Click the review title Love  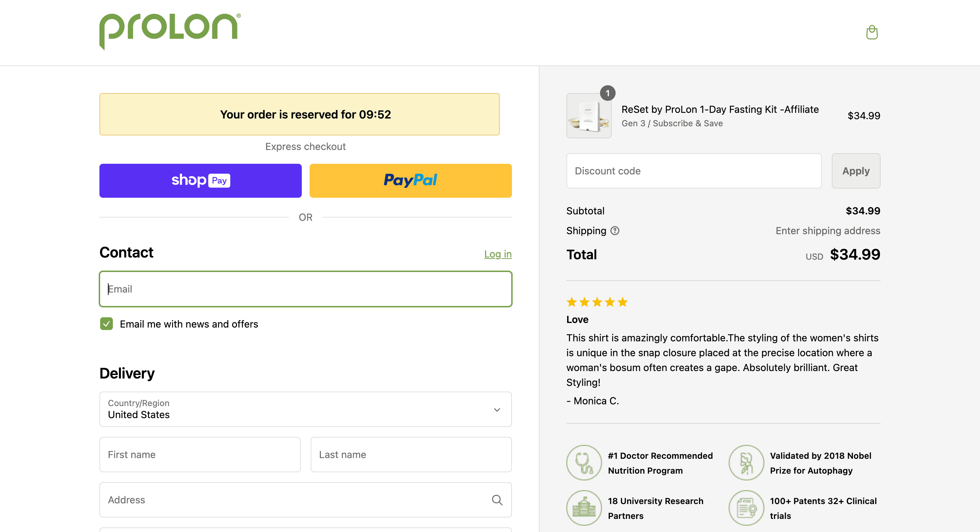coord(577,319)
